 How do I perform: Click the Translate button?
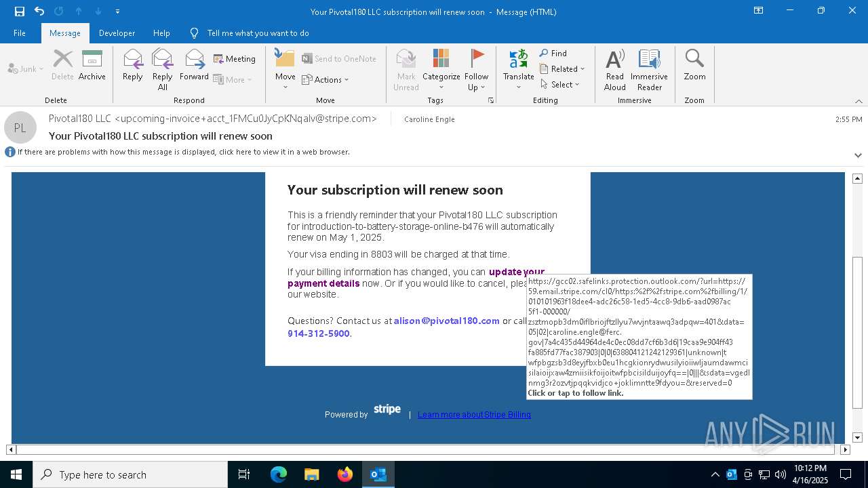point(519,70)
